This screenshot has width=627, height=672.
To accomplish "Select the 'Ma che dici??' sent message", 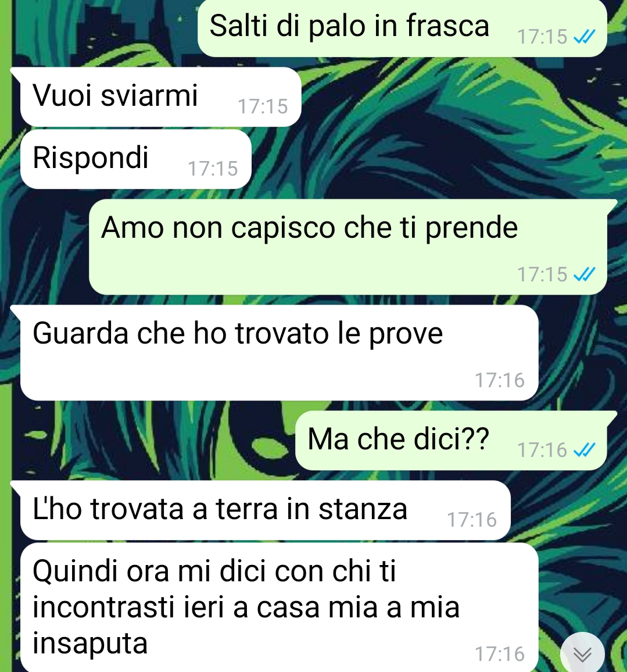I will click(x=451, y=441).
